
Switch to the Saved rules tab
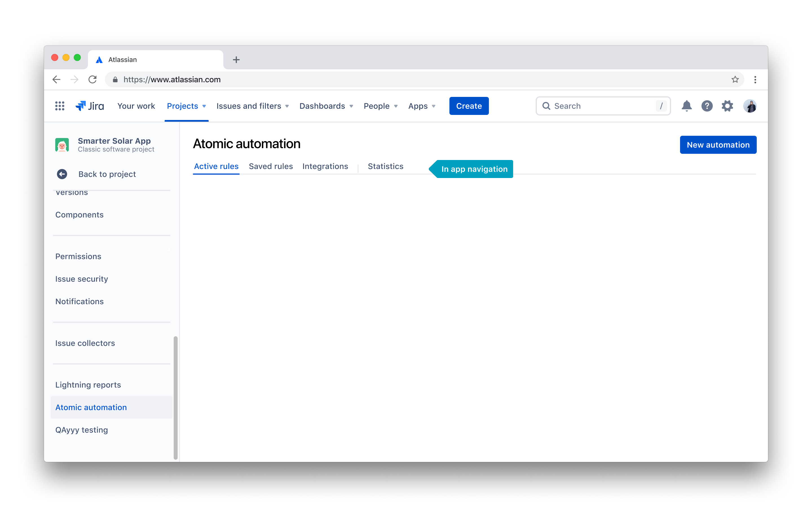tap(270, 166)
